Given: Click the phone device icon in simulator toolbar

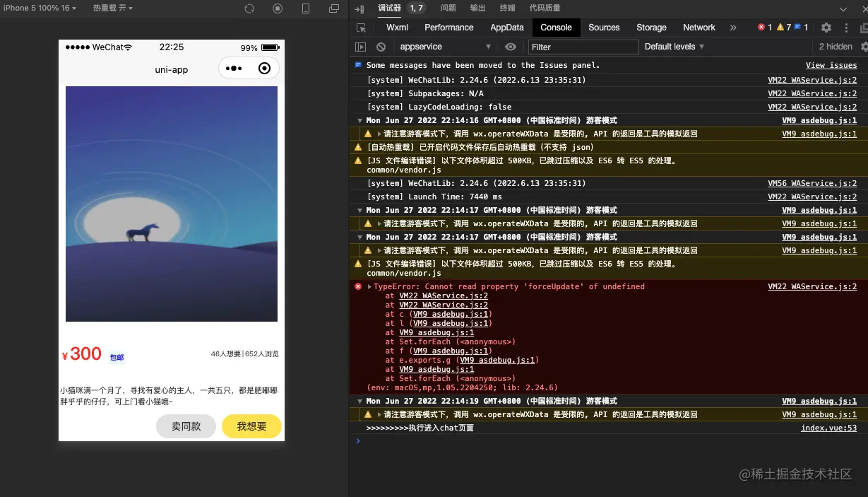Looking at the screenshot, I should (306, 8).
